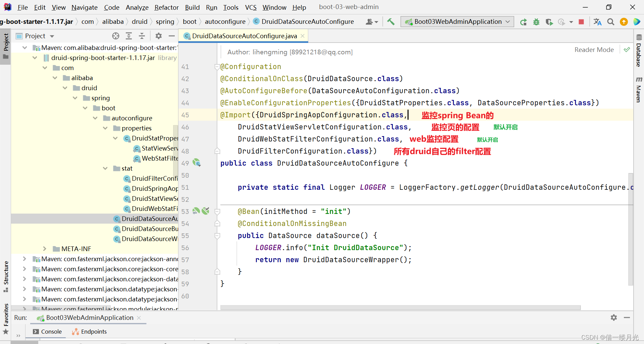Open the Database side panel
Screen dimensions: 644x344
pyautogui.click(x=639, y=51)
